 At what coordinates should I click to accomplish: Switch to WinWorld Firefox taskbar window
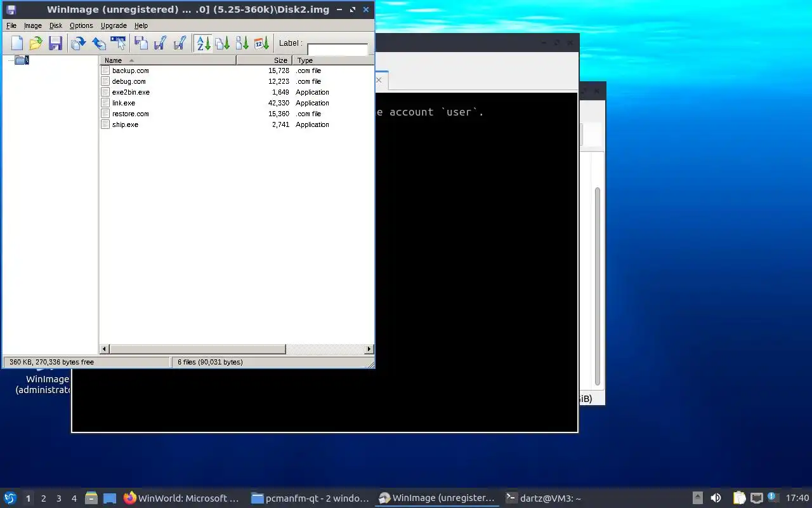point(181,498)
